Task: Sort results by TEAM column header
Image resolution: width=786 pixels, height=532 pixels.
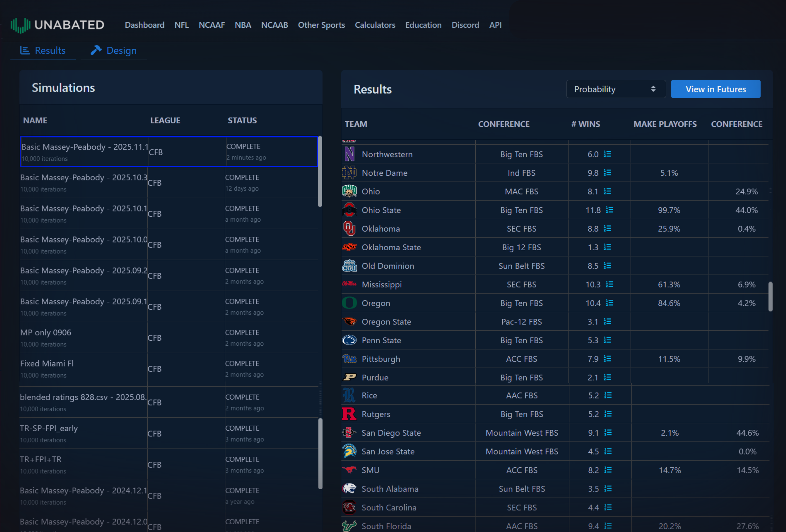Action: tap(356, 124)
